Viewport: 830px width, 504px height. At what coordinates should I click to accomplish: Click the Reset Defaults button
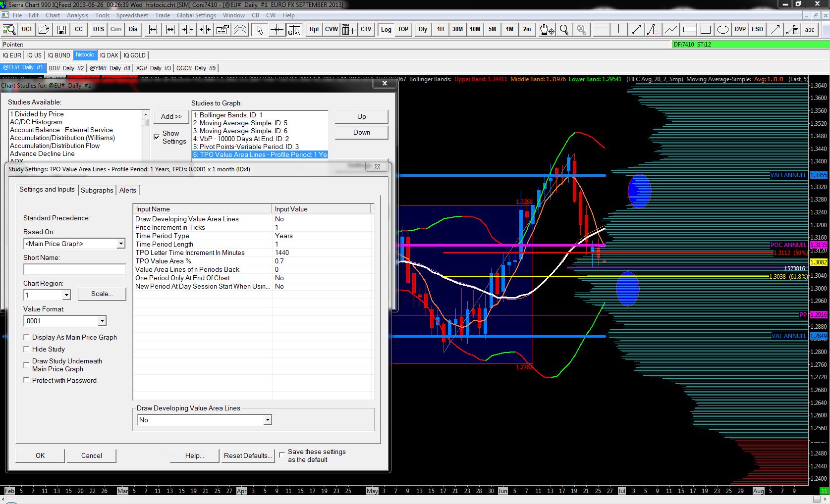246,455
